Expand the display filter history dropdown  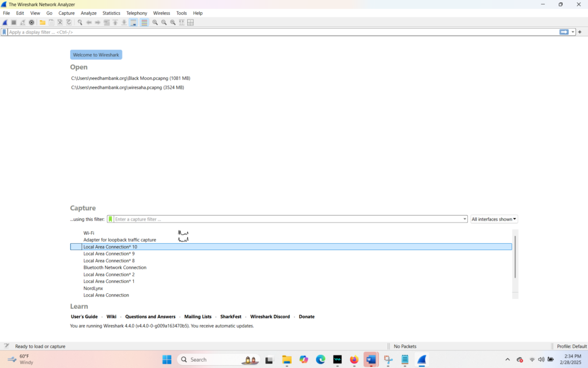coord(572,32)
